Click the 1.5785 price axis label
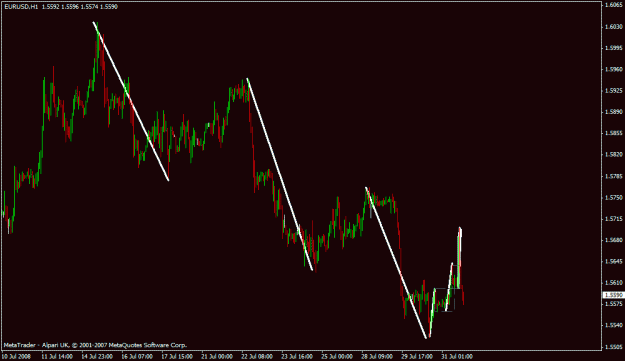The image size is (625, 361). tap(613, 176)
